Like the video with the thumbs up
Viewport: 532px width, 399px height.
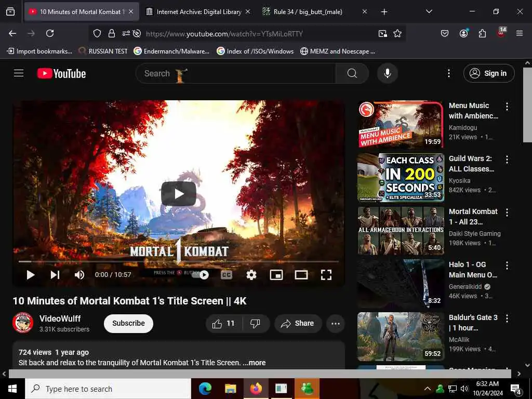[x=224, y=323]
